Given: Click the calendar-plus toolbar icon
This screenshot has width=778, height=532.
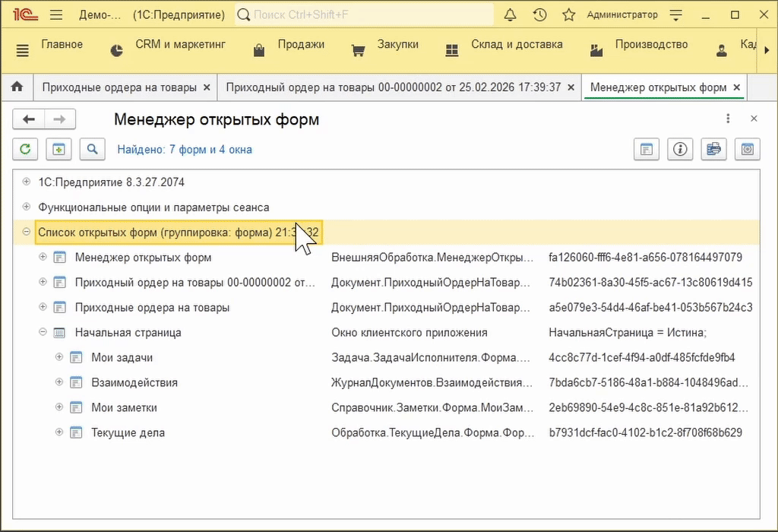Looking at the screenshot, I should point(59,149).
